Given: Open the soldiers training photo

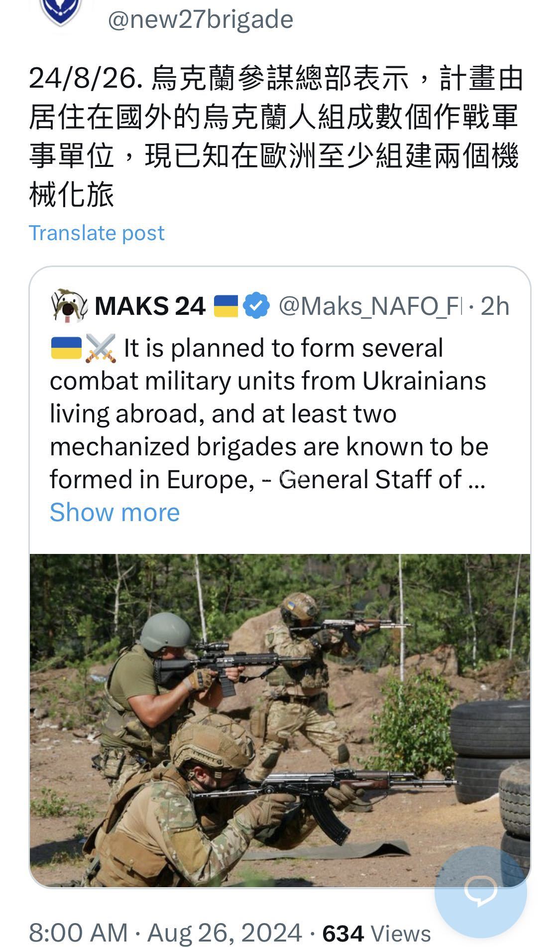Looking at the screenshot, I should pos(280,717).
